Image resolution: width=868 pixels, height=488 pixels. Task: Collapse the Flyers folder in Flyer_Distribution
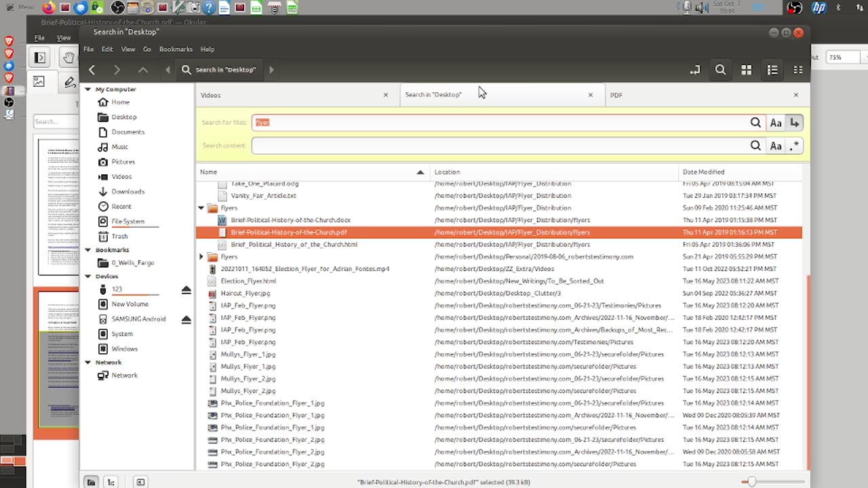[x=201, y=208]
